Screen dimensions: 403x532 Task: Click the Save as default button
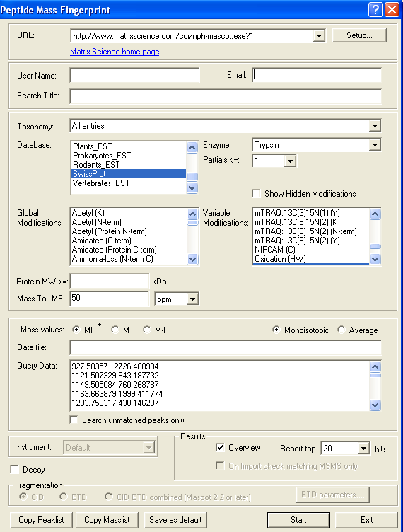coord(175,520)
